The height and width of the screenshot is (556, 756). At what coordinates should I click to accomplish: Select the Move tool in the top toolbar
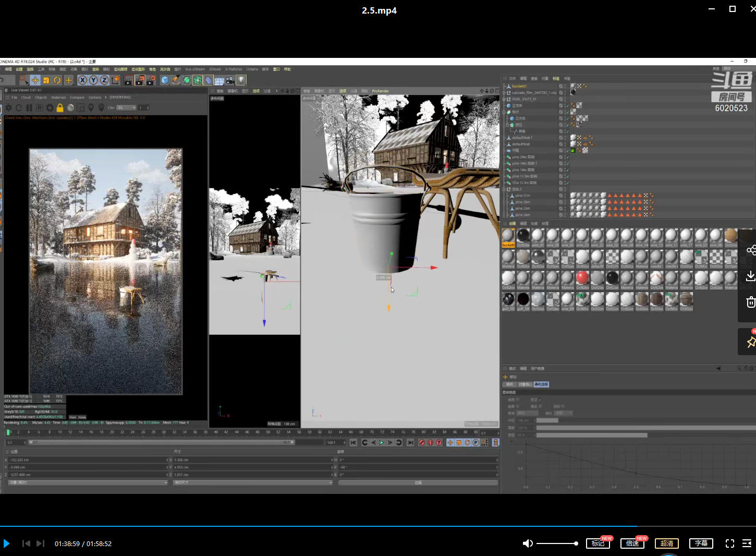point(35,80)
